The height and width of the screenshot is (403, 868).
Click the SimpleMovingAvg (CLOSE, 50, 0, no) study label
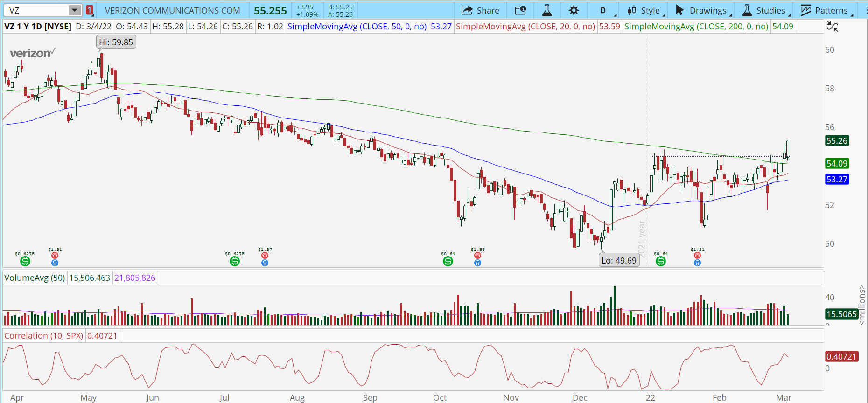[x=357, y=27]
